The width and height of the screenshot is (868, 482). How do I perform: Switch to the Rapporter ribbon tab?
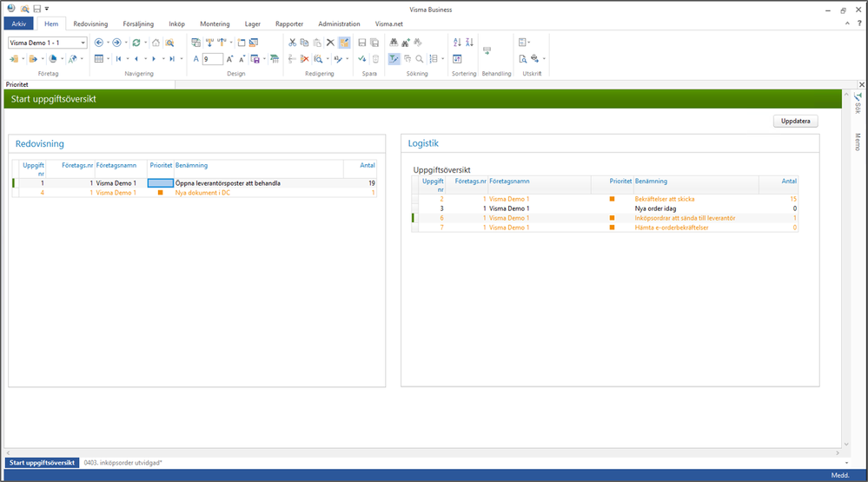pos(288,24)
